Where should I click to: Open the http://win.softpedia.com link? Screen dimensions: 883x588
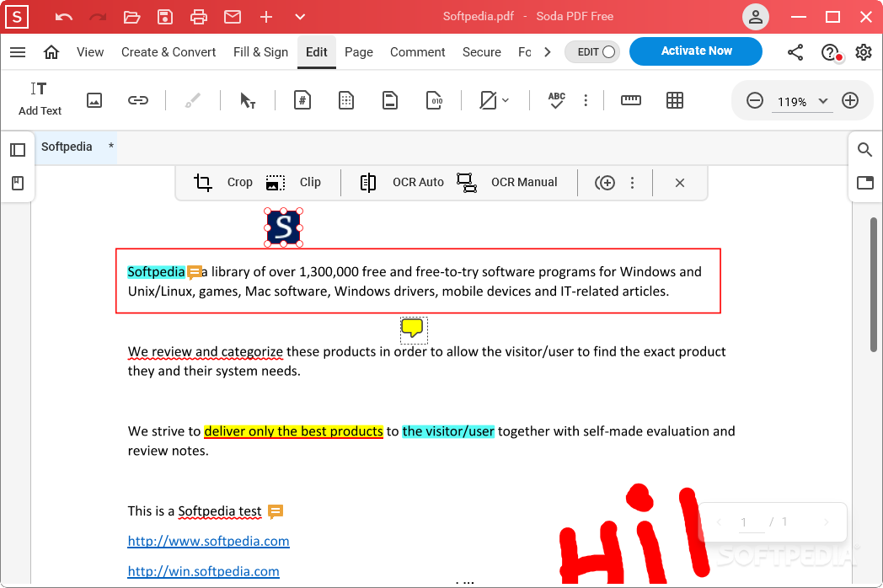click(x=203, y=571)
